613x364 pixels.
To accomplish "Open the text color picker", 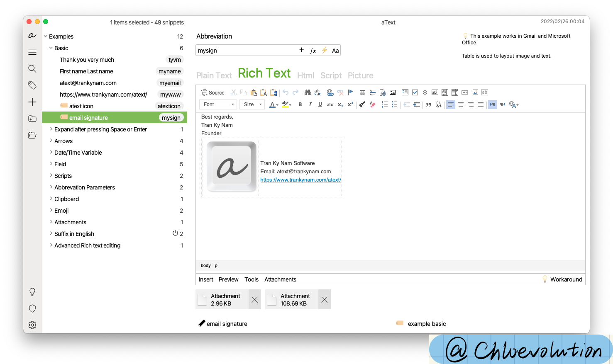I will pos(274,104).
